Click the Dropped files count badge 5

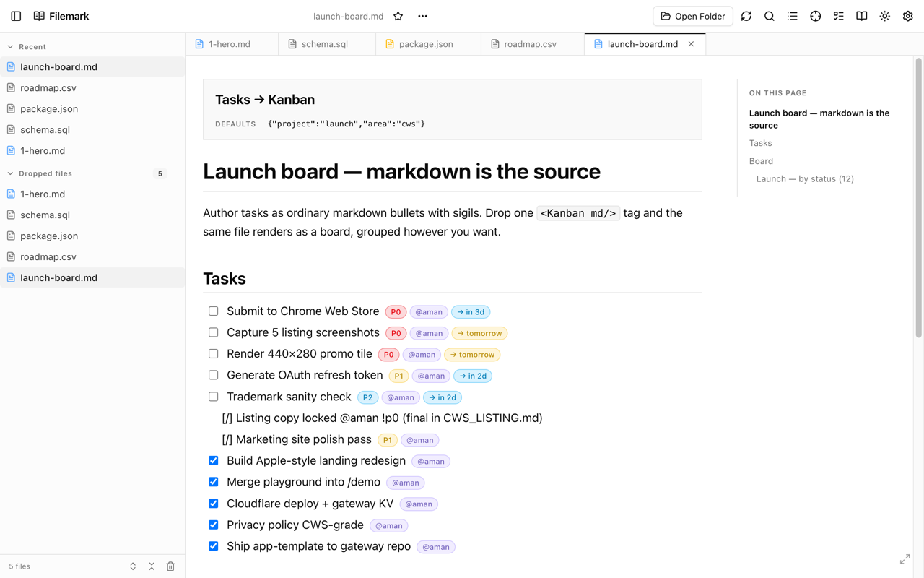[160, 173]
